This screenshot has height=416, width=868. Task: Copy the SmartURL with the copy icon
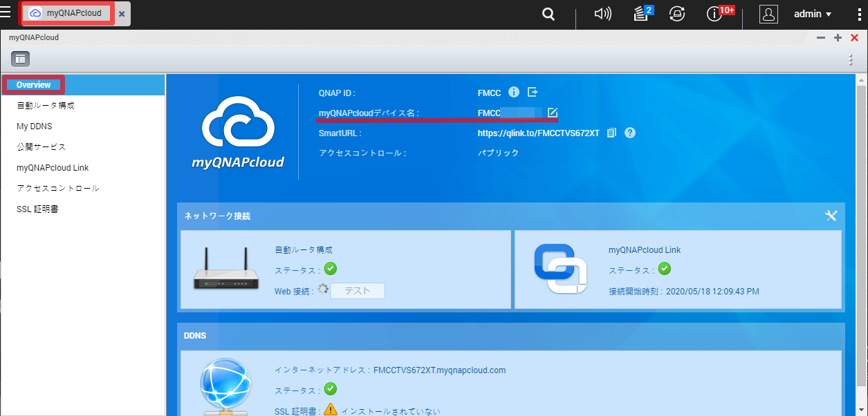[611, 133]
